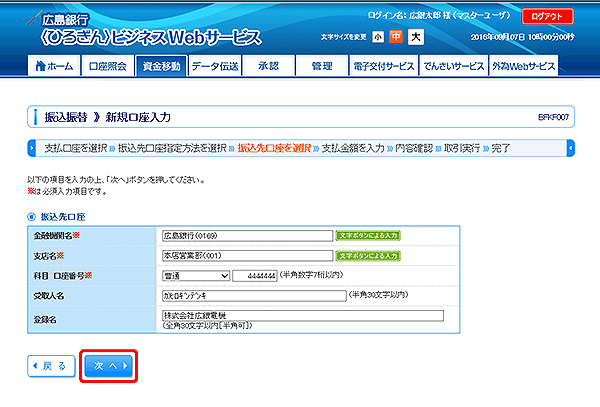Click 文字ボタンによる入力 beside 金融機関名
Screen dimensions: 600x407
(x=368, y=236)
